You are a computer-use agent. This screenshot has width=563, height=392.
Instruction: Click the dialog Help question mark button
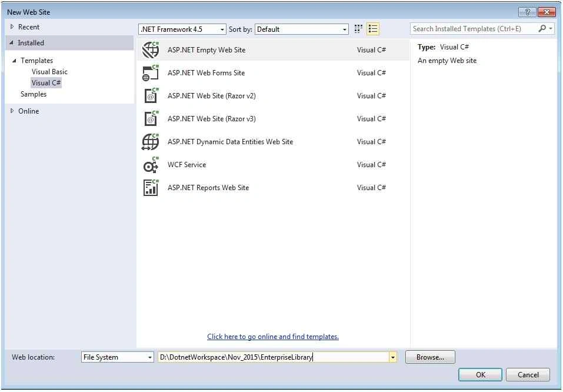pos(527,12)
